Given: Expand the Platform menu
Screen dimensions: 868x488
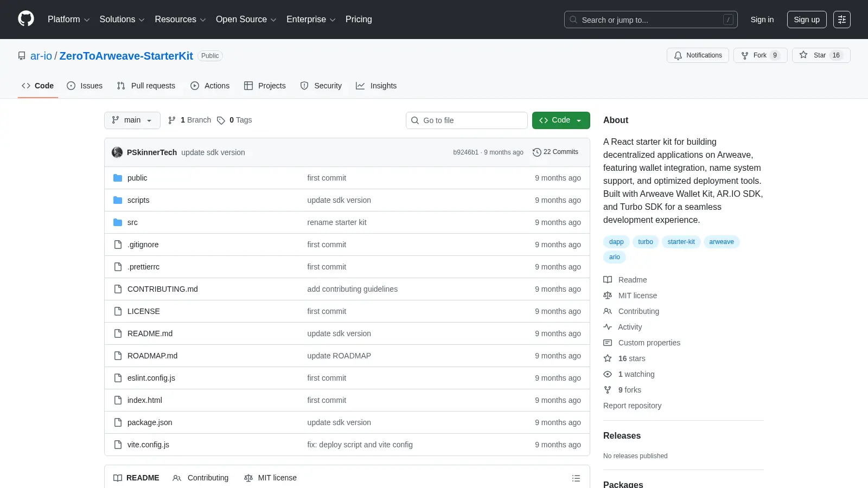Looking at the screenshot, I should [x=68, y=20].
